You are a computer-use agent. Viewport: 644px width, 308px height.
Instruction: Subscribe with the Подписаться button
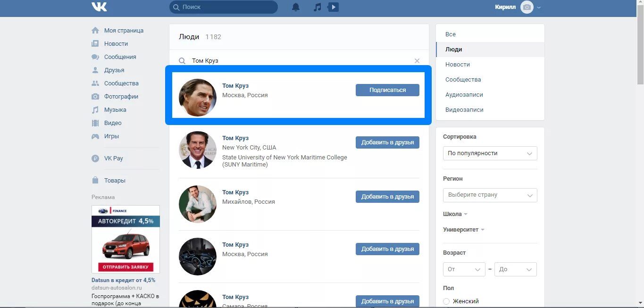(387, 90)
